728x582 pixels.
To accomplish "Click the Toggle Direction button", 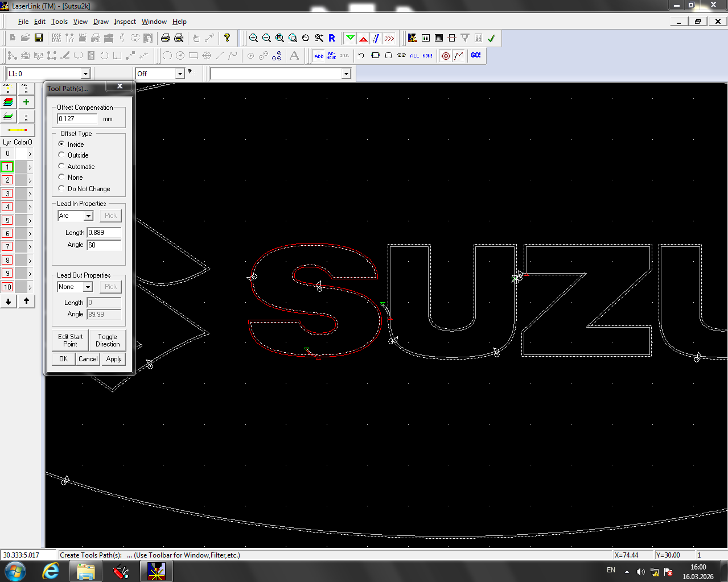I will [108, 340].
